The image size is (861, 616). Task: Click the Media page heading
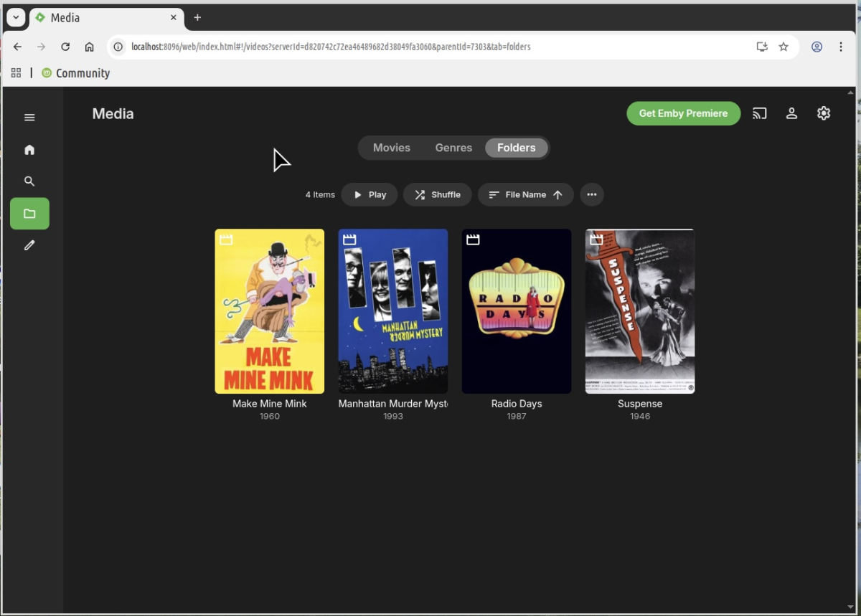click(113, 113)
